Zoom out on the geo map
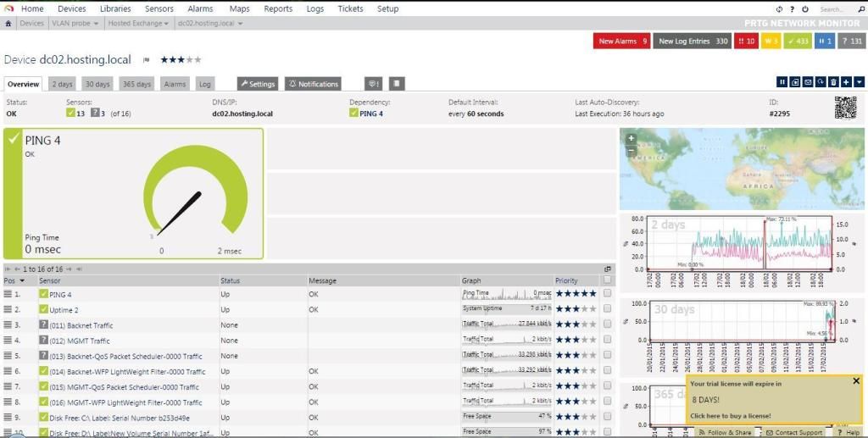The height and width of the screenshot is (438, 868). [631, 150]
